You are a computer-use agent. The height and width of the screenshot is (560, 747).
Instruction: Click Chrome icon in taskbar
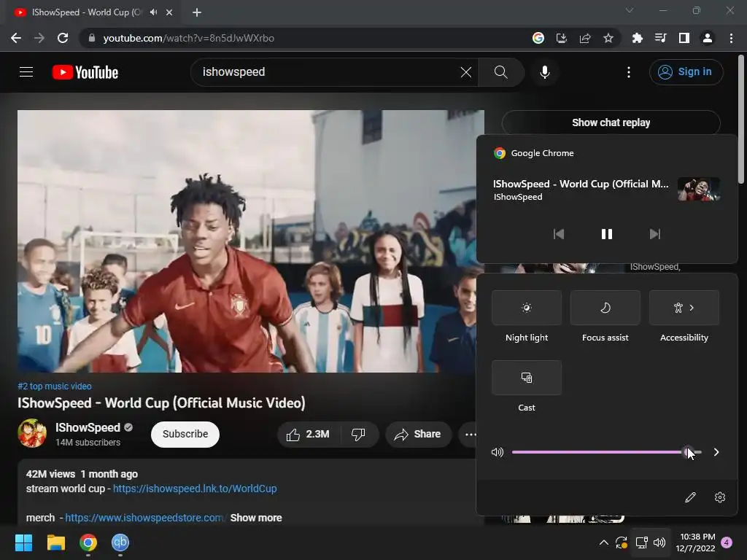88,542
